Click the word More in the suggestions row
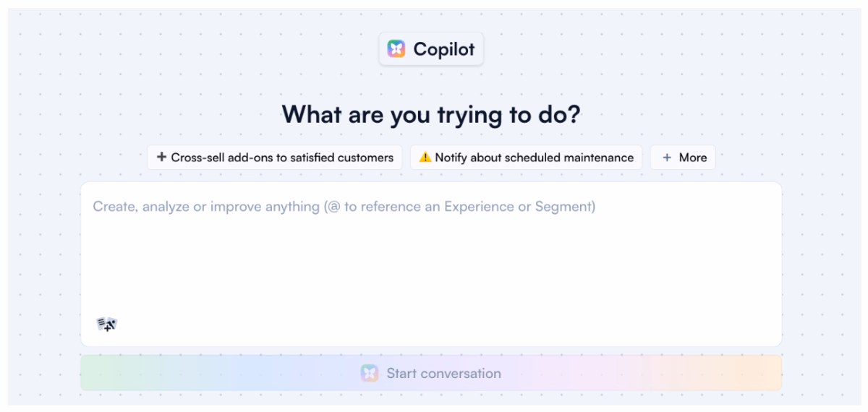Viewport: 868px width, 412px height. [x=693, y=158]
